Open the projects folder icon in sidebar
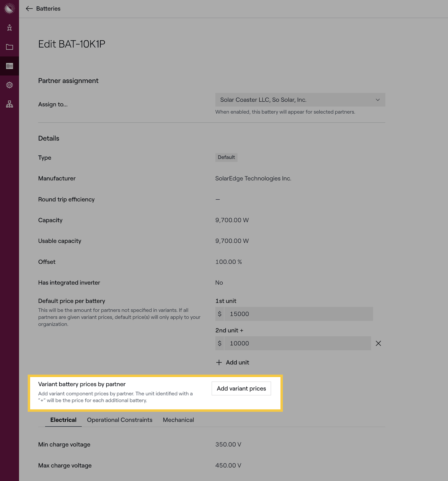Viewport: 448px width, 481px height. (x=9, y=47)
